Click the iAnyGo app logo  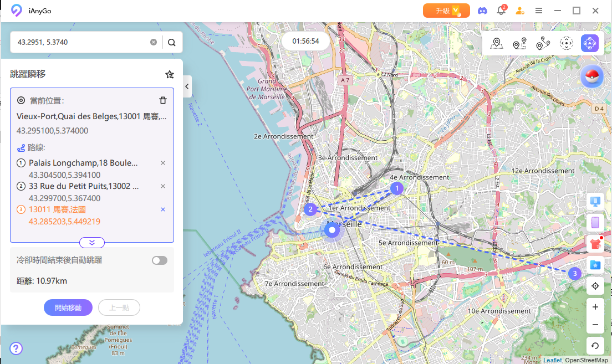tap(17, 11)
